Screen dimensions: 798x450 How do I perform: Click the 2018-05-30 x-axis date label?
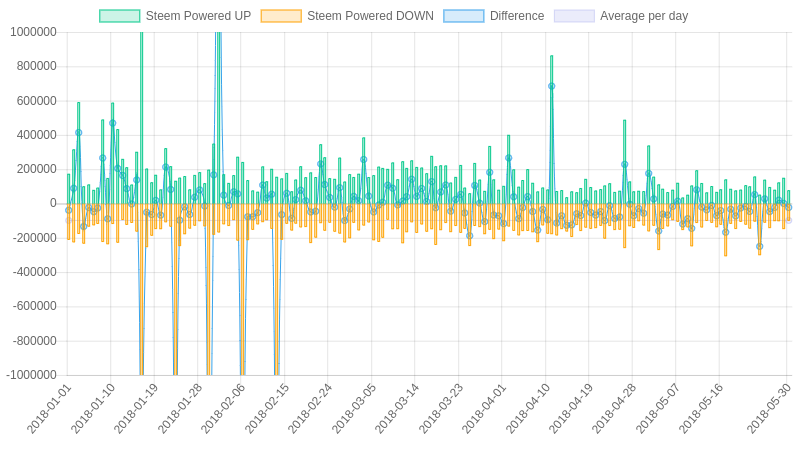[770, 409]
